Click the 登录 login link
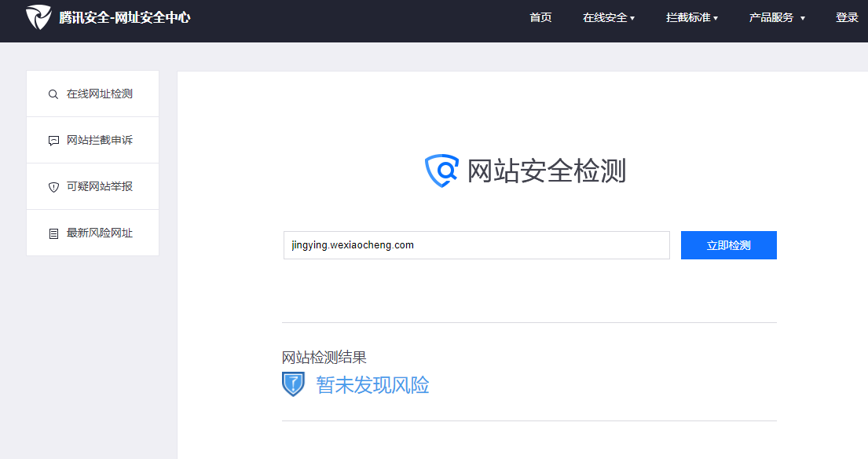The image size is (868, 459). pos(847,18)
